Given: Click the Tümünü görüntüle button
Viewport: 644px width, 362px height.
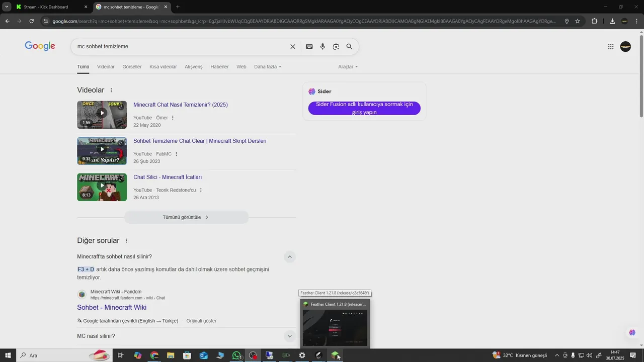Looking at the screenshot, I should (x=186, y=217).
